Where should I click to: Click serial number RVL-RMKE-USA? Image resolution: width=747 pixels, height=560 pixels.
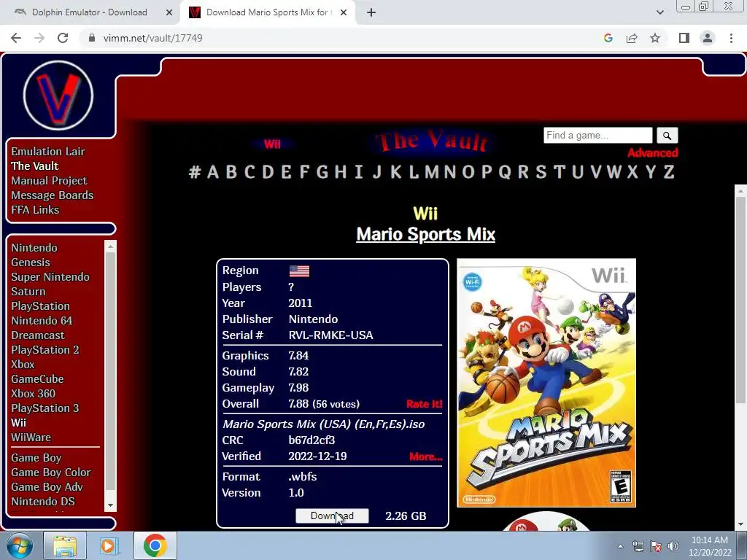(x=330, y=335)
